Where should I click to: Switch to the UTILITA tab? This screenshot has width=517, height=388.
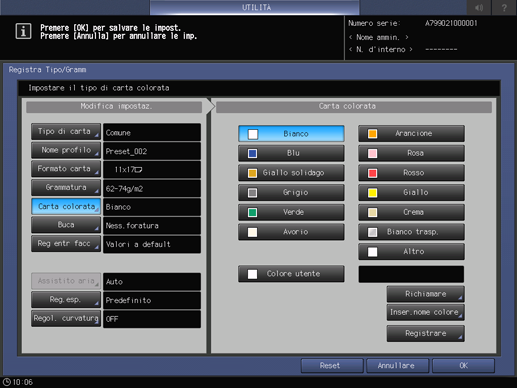[255, 7]
